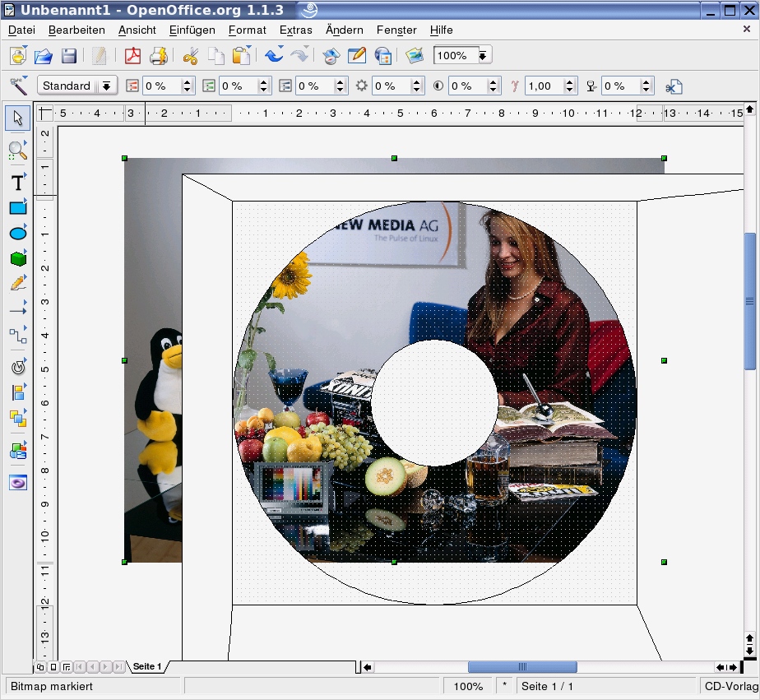Open the graphic filters wand tool
The height and width of the screenshot is (700, 760).
18,85
